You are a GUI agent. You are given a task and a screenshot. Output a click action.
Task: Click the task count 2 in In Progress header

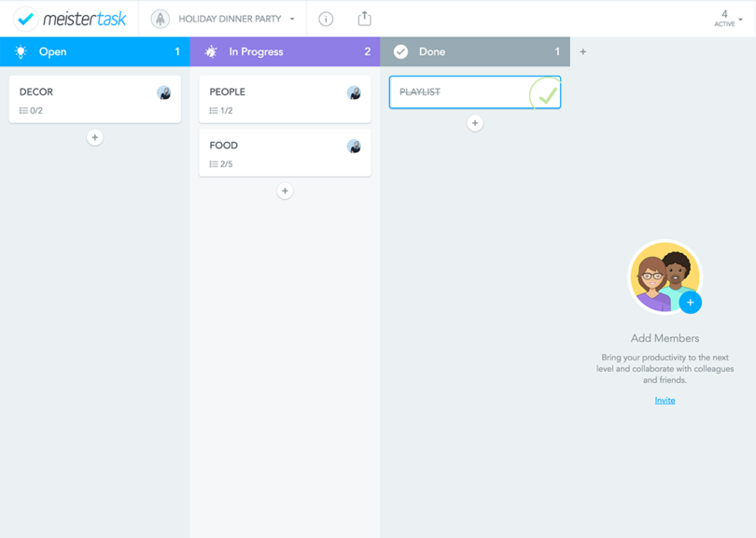(368, 51)
